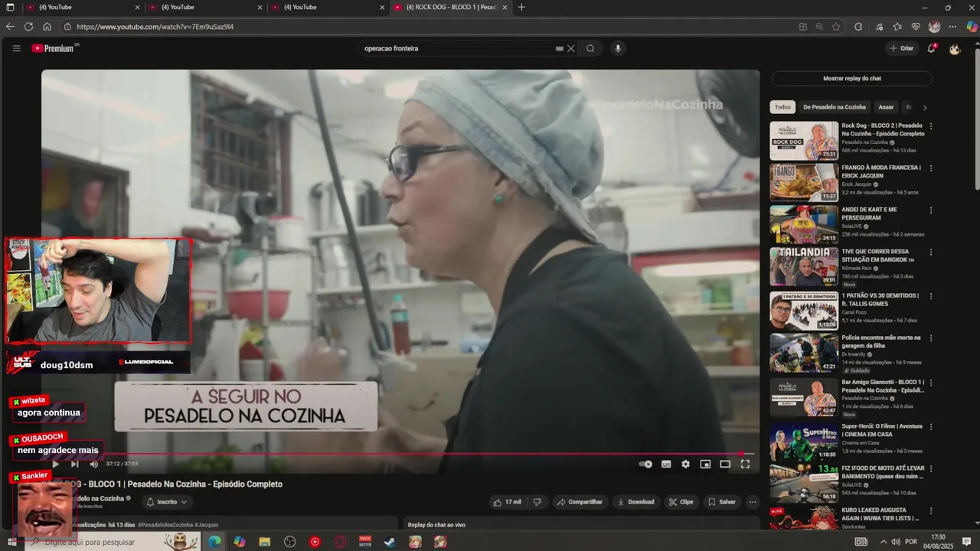This screenshot has width=980, height=551.
Task: Open File Explorer from taskbar
Action: pyautogui.click(x=265, y=542)
